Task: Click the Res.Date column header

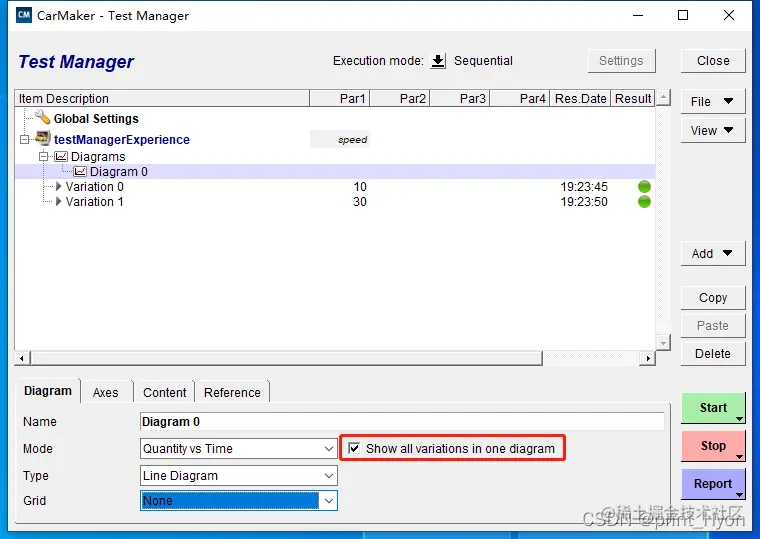Action: 581,98
